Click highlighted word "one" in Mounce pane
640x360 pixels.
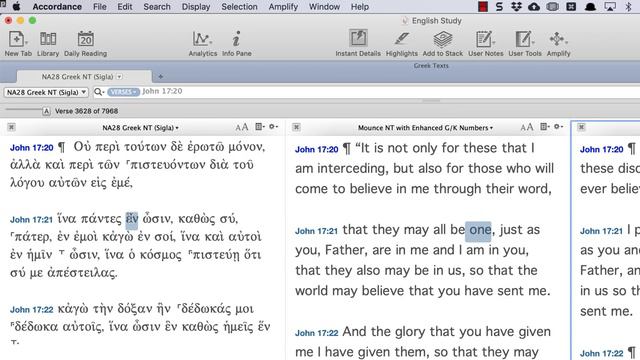[x=478, y=230]
